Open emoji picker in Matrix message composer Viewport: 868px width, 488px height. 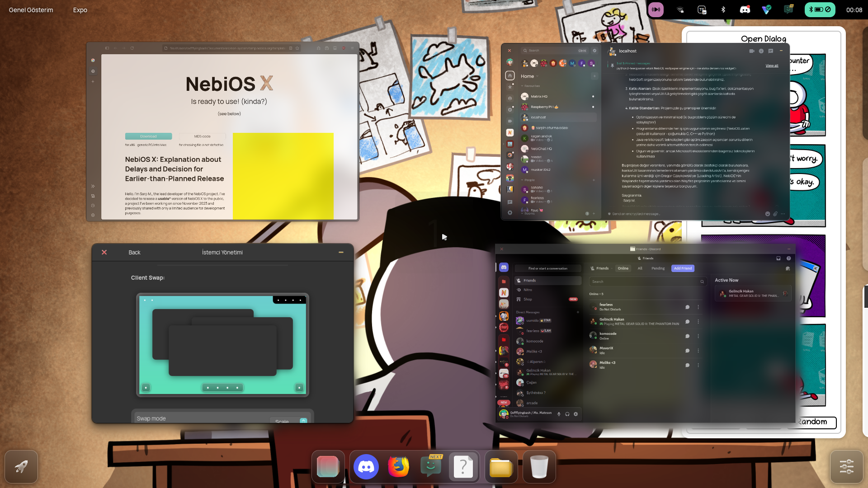coord(767,214)
